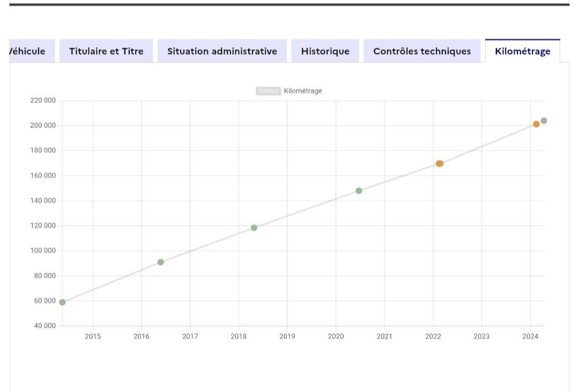Click the 80 000 y-axis label
Screen dimensions: 579x392
point(44,276)
